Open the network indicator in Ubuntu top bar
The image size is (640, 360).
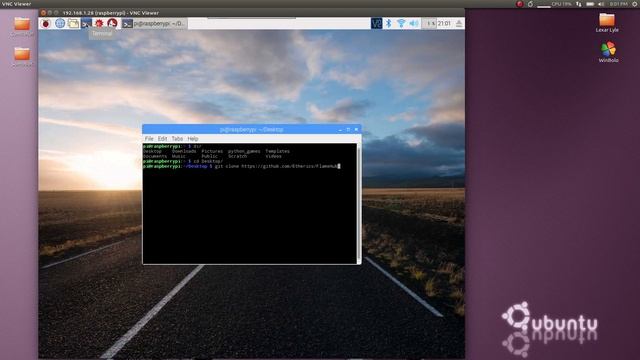point(579,4)
